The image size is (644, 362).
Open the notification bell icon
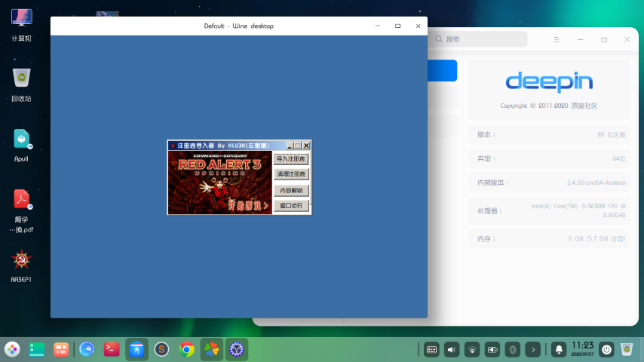[559, 350]
